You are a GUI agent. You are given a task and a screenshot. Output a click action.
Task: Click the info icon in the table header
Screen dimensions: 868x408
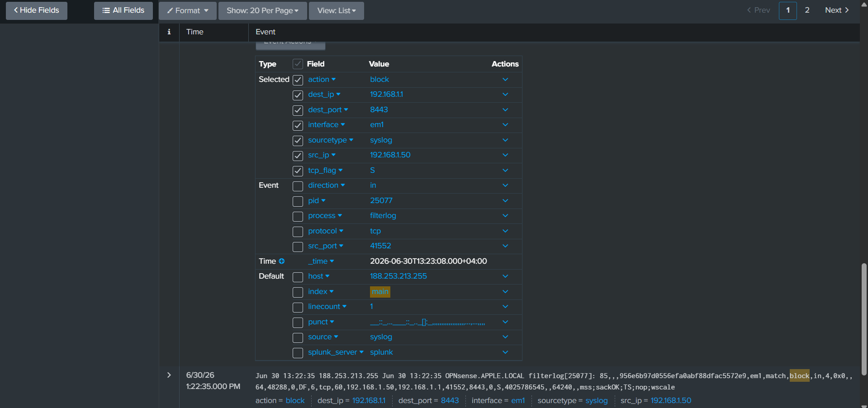coord(169,32)
